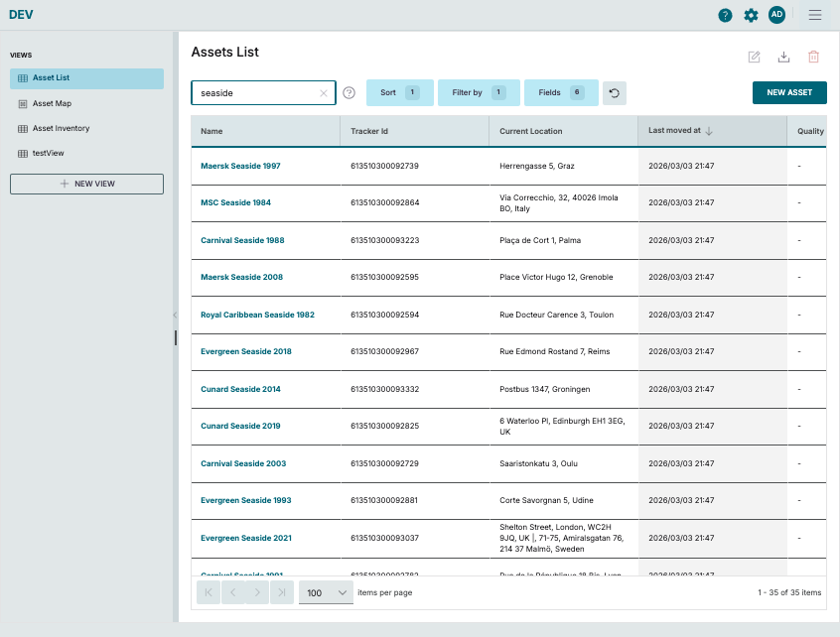
Task: Select the Asset Map view
Action: coord(86,104)
